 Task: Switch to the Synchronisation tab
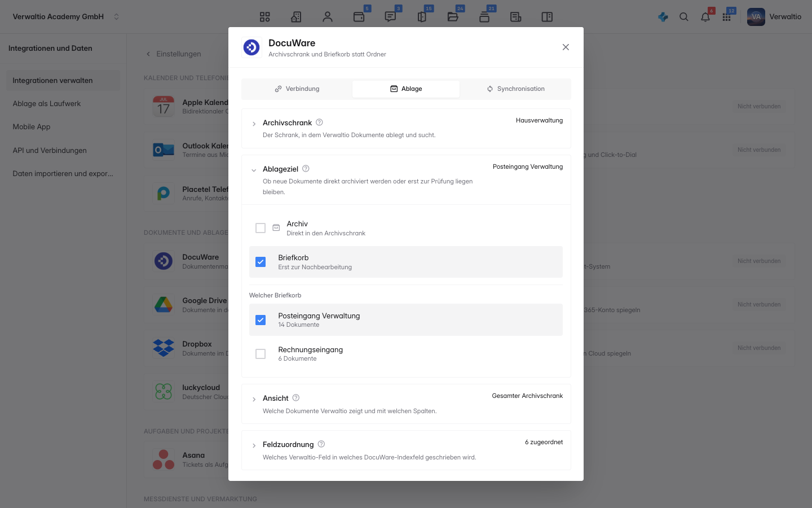click(515, 89)
